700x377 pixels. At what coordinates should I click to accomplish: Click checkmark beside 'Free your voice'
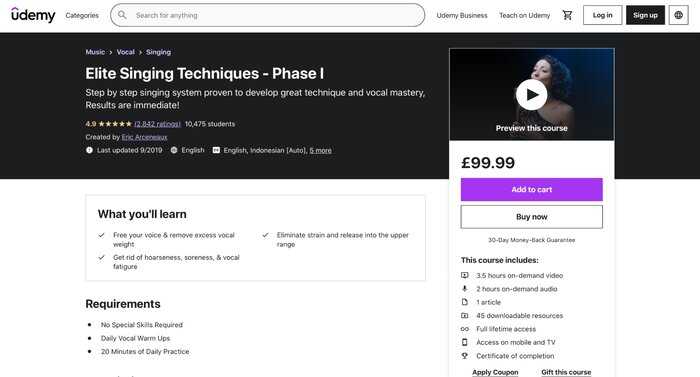click(x=102, y=235)
